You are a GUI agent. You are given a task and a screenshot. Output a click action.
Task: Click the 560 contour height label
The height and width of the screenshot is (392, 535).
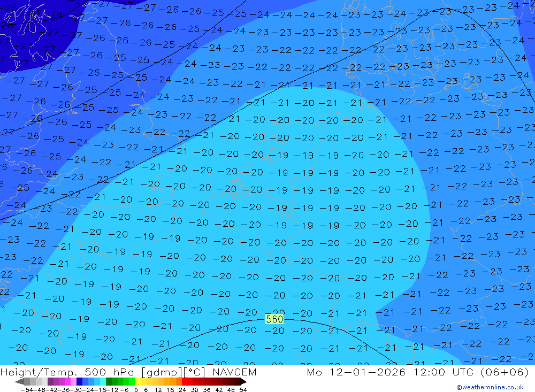pos(274,319)
